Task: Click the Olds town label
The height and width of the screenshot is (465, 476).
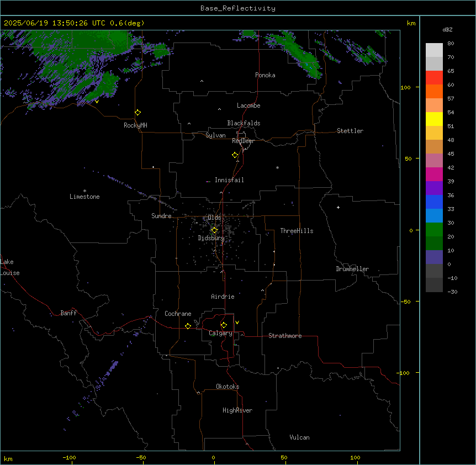Action: pyautogui.click(x=214, y=218)
